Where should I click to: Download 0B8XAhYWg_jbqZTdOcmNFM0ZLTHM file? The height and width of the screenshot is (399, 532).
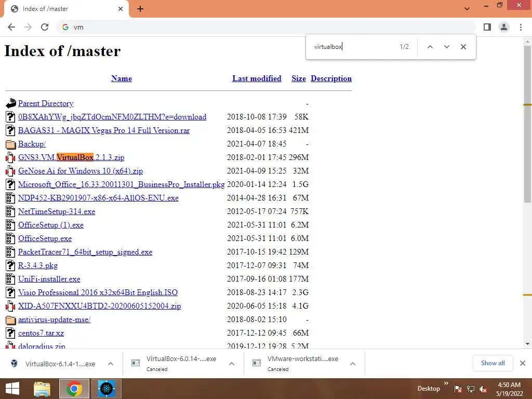[112, 117]
